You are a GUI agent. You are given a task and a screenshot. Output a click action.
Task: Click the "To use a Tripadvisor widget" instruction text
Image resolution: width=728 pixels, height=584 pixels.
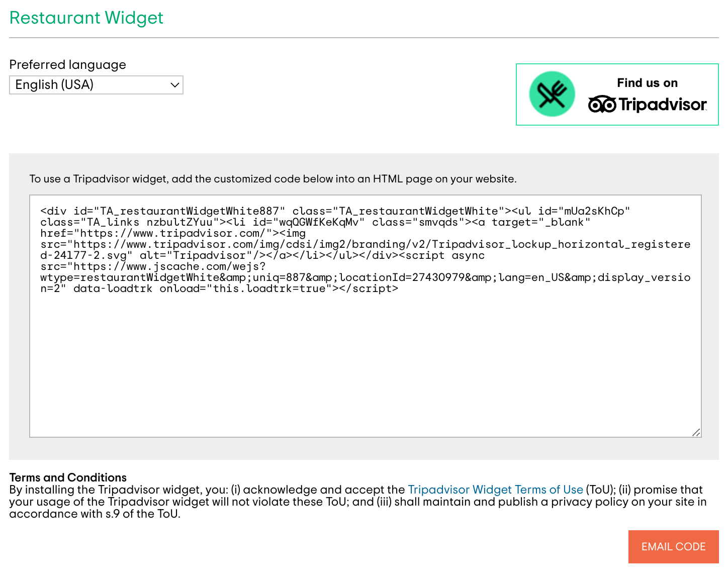coord(273,179)
